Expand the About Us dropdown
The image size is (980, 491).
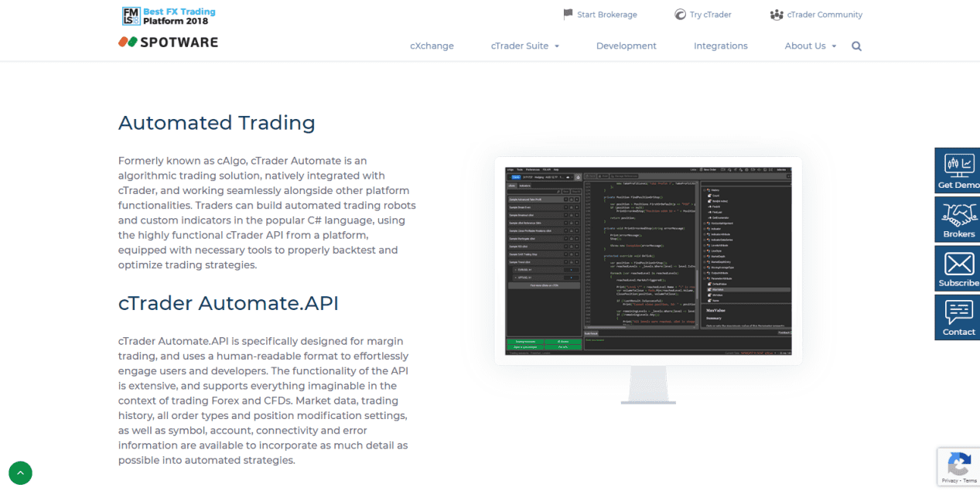click(x=810, y=46)
